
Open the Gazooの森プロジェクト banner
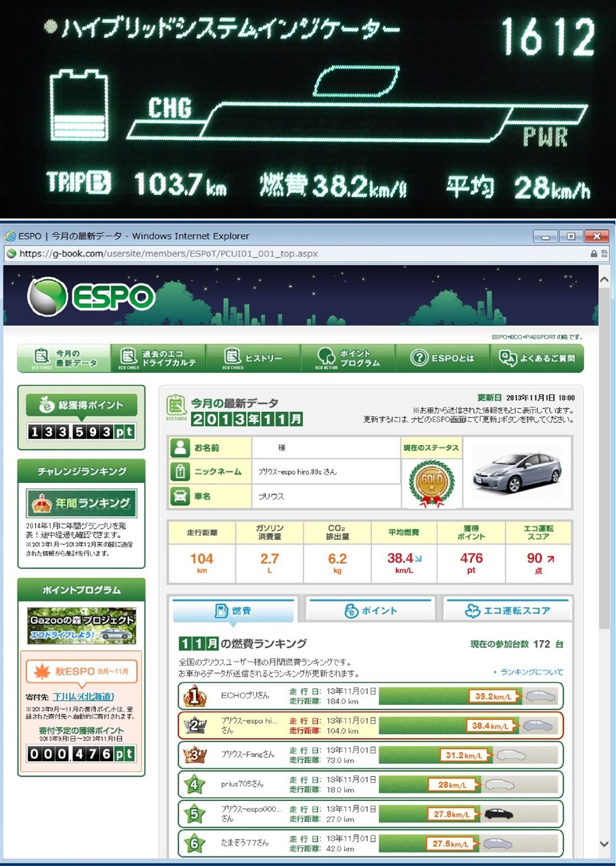[81, 626]
